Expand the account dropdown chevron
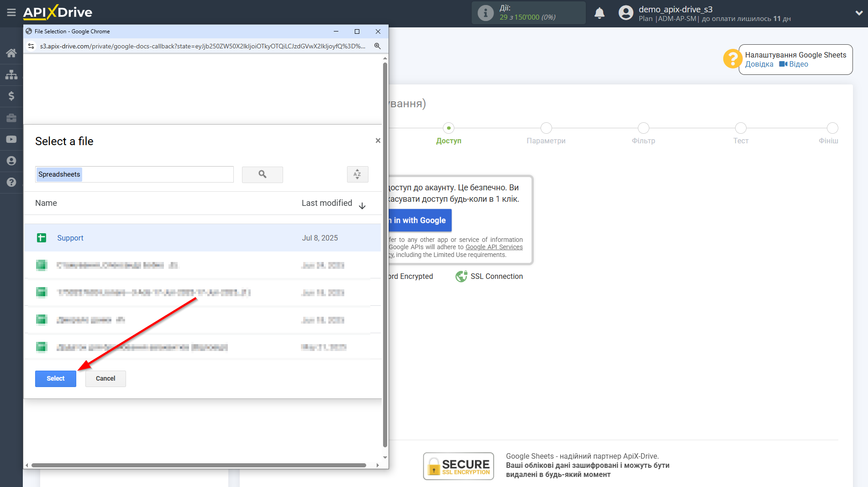This screenshot has height=487, width=868. [x=859, y=13]
